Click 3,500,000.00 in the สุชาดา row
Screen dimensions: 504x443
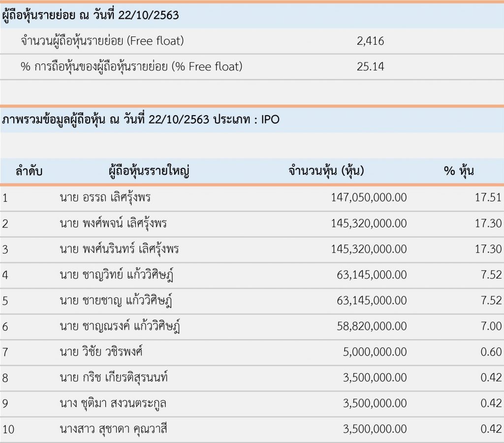375,429
